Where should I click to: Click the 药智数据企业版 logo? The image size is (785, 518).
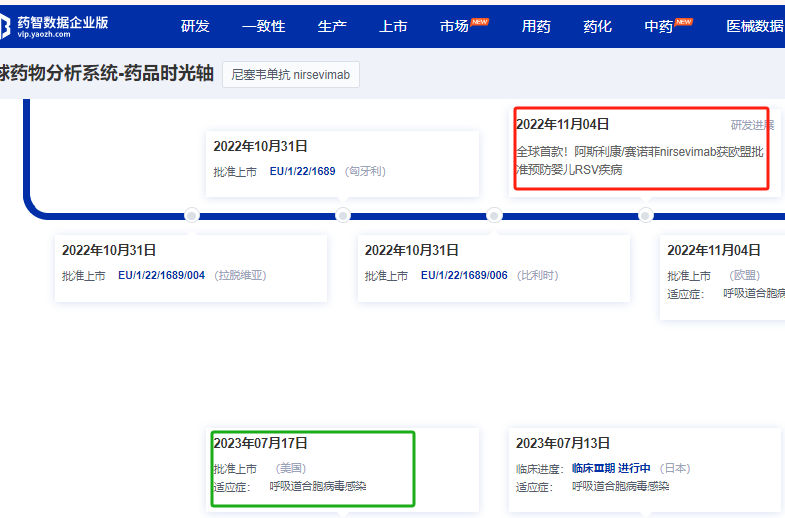(54, 26)
